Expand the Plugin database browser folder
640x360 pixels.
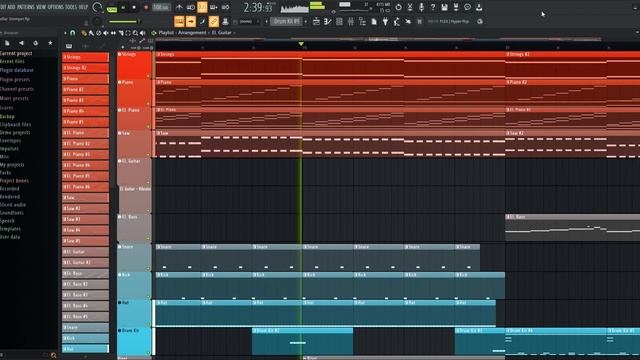16,70
